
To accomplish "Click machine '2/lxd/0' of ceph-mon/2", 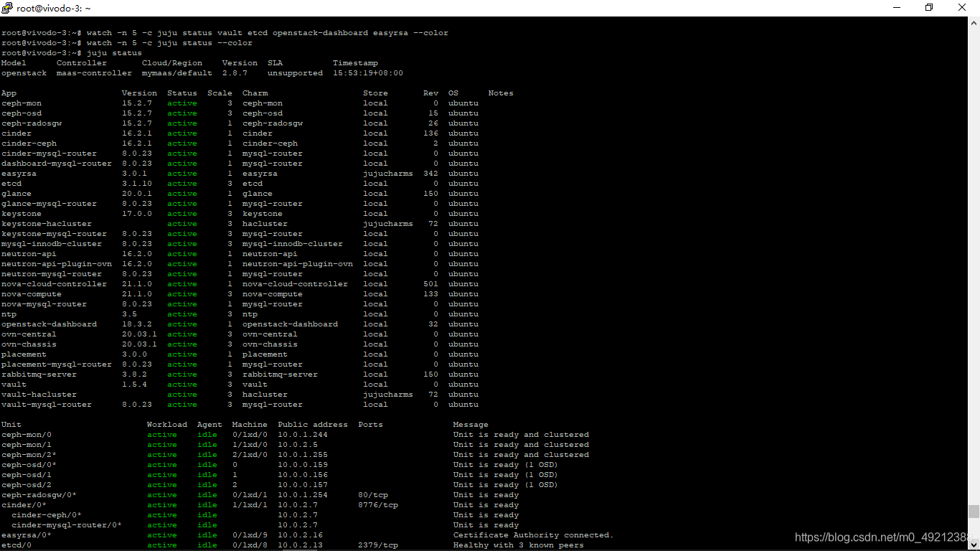I will pyautogui.click(x=250, y=455).
